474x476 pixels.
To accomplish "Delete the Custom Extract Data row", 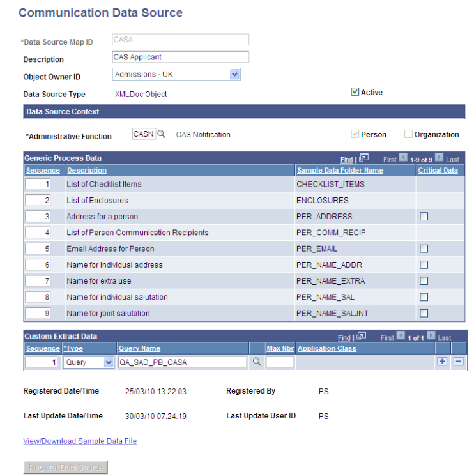I will click(458, 362).
